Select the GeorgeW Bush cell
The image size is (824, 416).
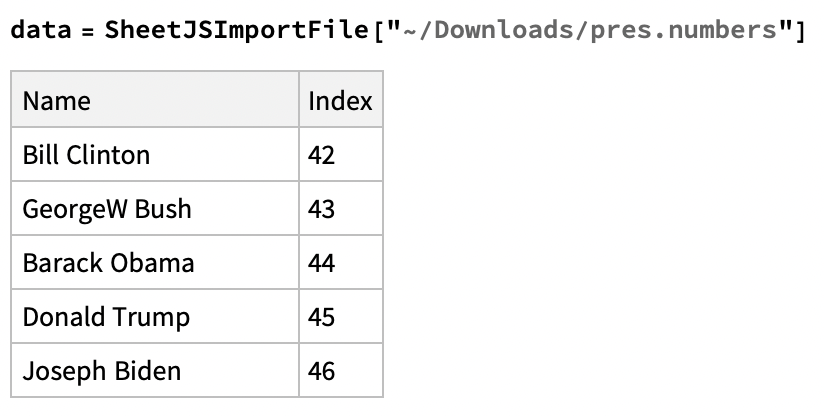point(107,209)
